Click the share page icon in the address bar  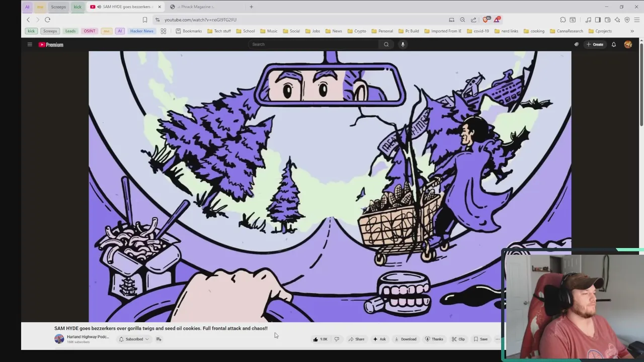[473, 20]
